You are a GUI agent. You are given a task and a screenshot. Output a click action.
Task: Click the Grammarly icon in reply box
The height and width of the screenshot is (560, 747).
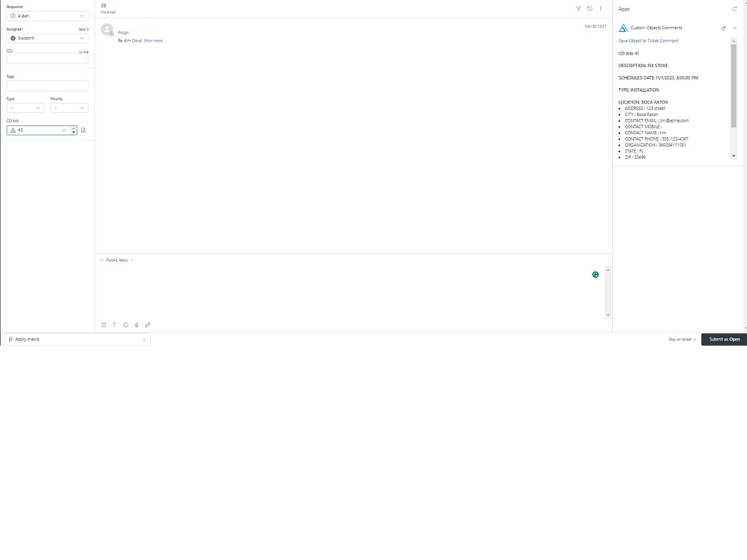click(595, 274)
